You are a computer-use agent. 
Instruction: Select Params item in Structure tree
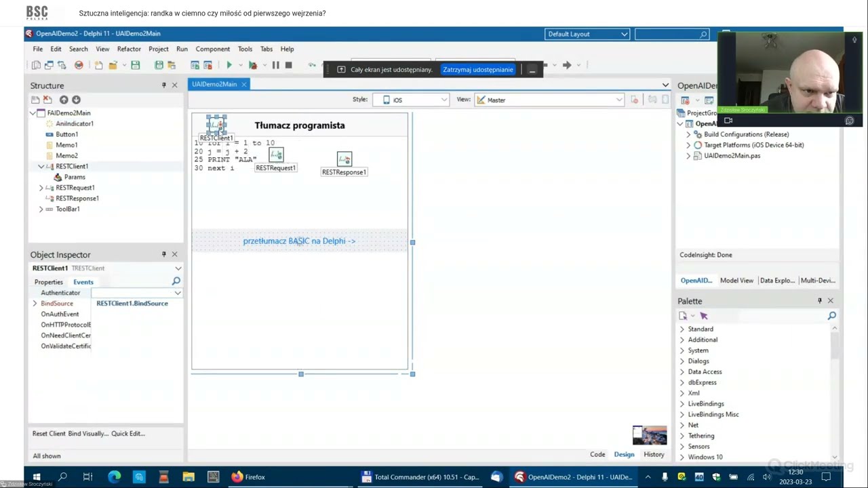pos(75,177)
